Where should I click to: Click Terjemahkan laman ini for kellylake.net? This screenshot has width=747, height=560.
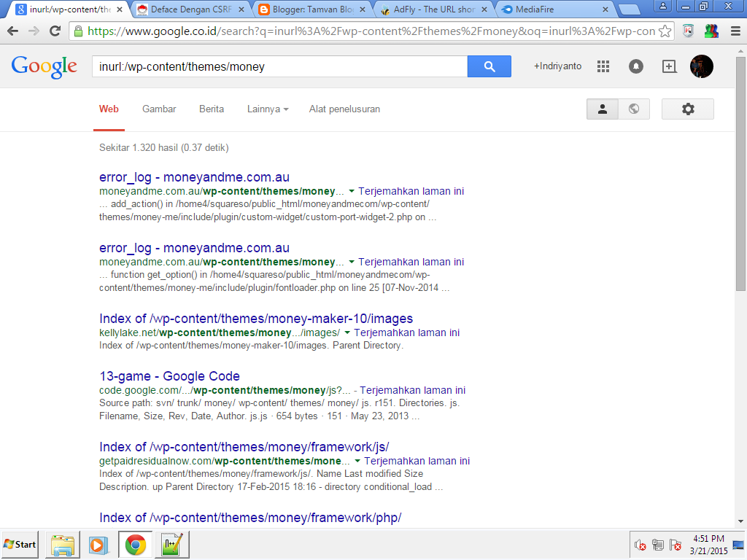coord(407,332)
